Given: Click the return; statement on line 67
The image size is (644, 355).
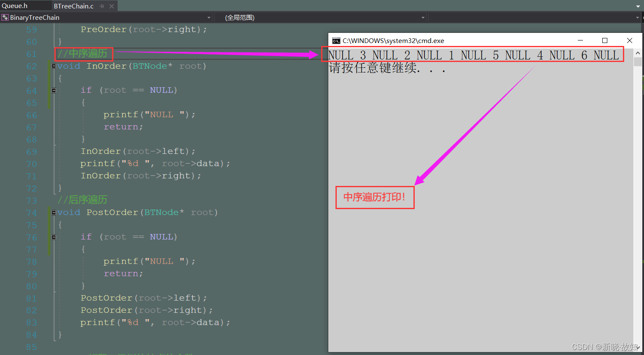Looking at the screenshot, I should [123, 127].
